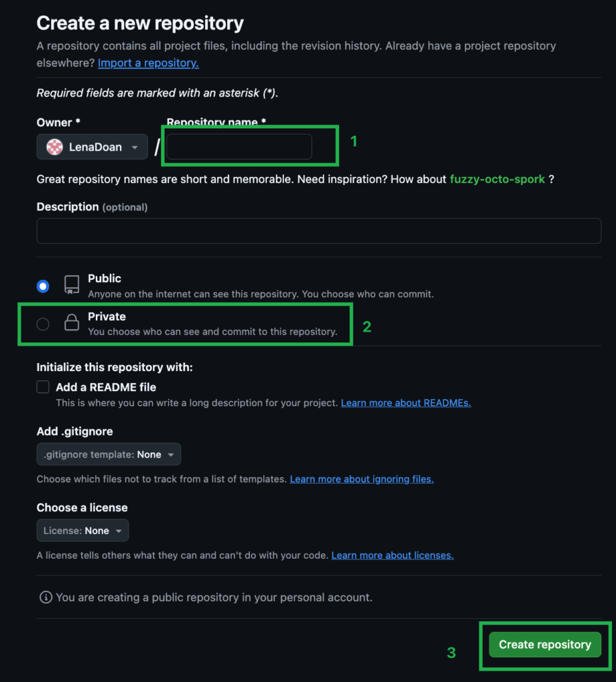The image size is (616, 682).
Task: Open the License None dropdown
Action: pyautogui.click(x=83, y=530)
